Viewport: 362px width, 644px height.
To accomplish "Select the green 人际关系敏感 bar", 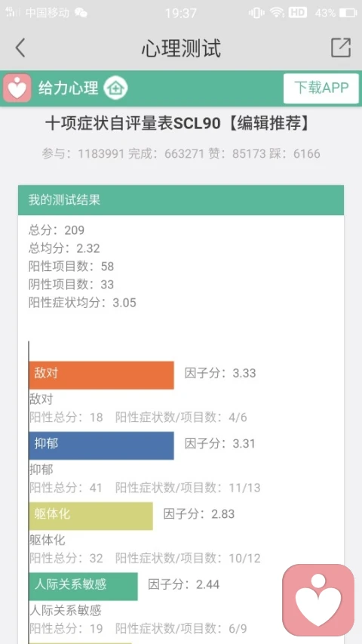I will [x=83, y=586].
